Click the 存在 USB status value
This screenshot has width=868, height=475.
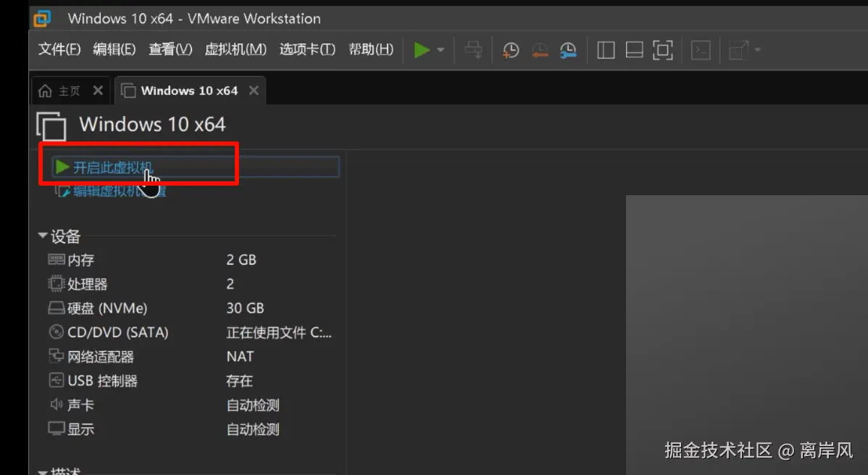point(240,381)
